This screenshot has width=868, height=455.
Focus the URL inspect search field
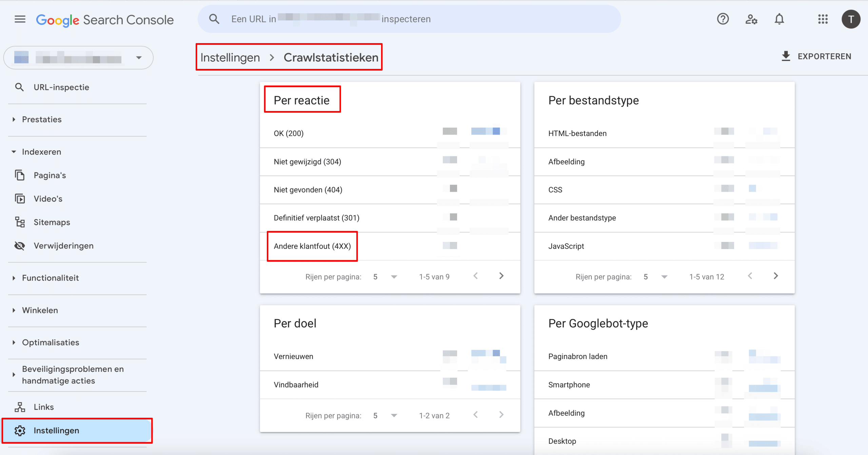(x=409, y=19)
